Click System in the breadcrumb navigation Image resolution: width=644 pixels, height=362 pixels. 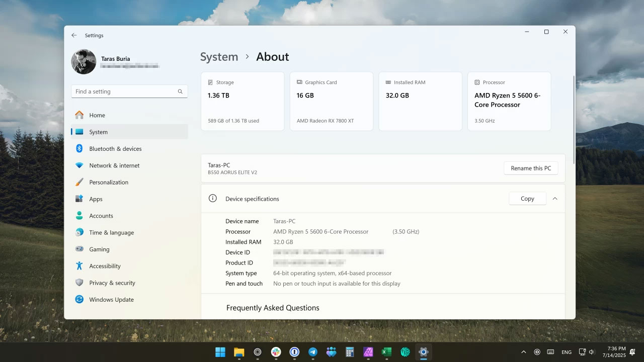[x=219, y=57]
